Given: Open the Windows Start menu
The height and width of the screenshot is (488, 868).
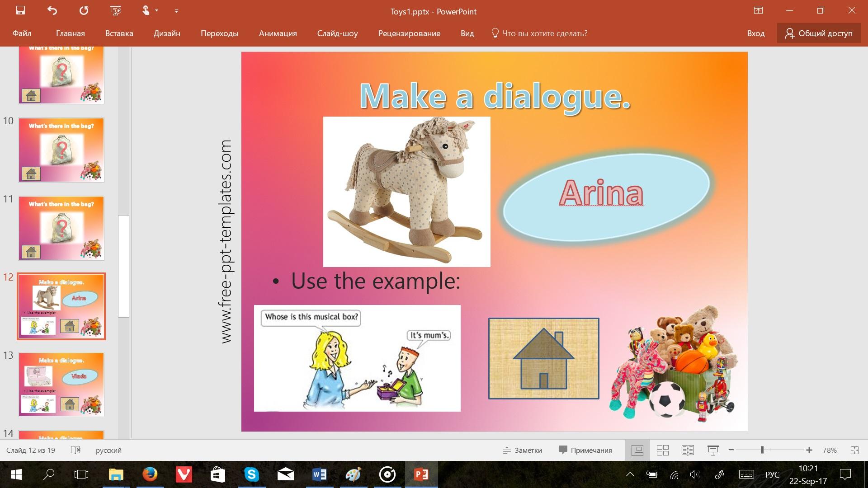Looking at the screenshot, I should tap(16, 474).
